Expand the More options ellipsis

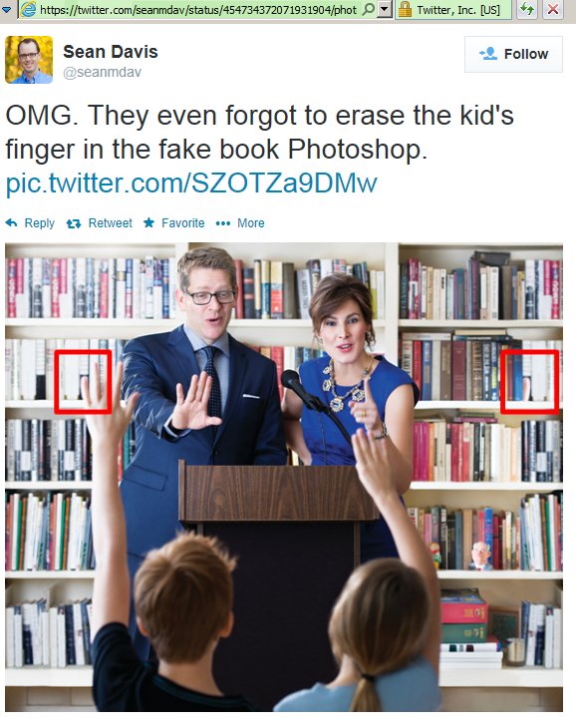(x=223, y=223)
